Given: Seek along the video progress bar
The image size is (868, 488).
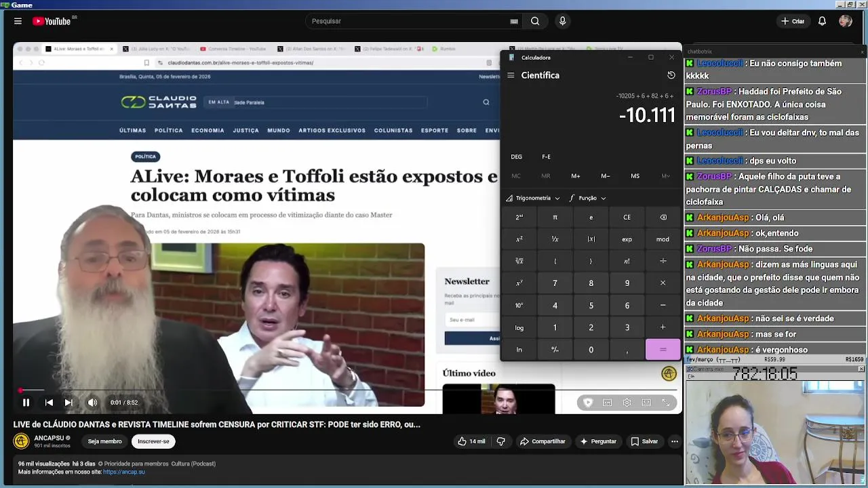Looking at the screenshot, I should [x=347, y=390].
